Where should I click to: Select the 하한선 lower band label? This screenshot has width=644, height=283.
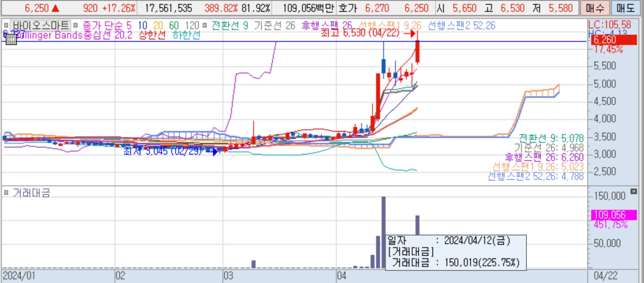click(x=186, y=35)
